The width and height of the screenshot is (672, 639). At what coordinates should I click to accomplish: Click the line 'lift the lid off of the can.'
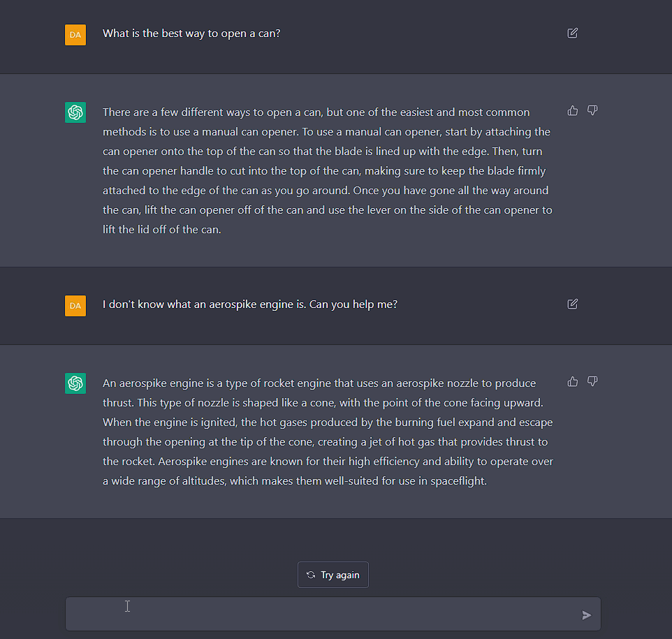click(x=162, y=229)
